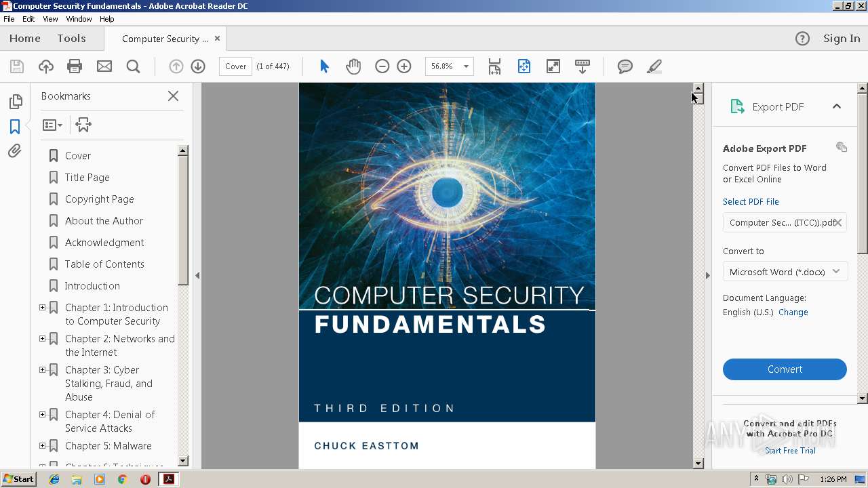Viewport: 868px width, 488px height.
Task: Close the Computer Security document tab
Action: point(217,39)
